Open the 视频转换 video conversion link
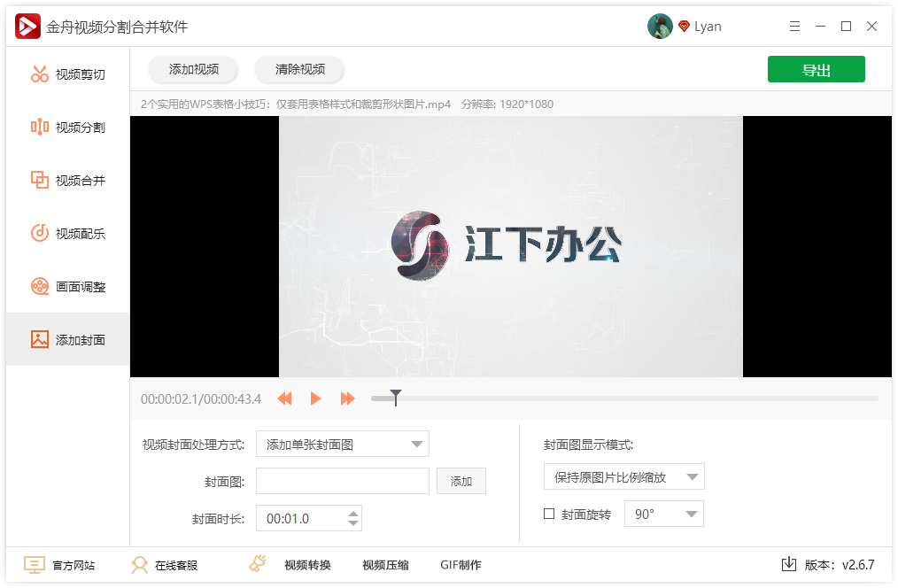The height and width of the screenshot is (588, 898). 307,565
